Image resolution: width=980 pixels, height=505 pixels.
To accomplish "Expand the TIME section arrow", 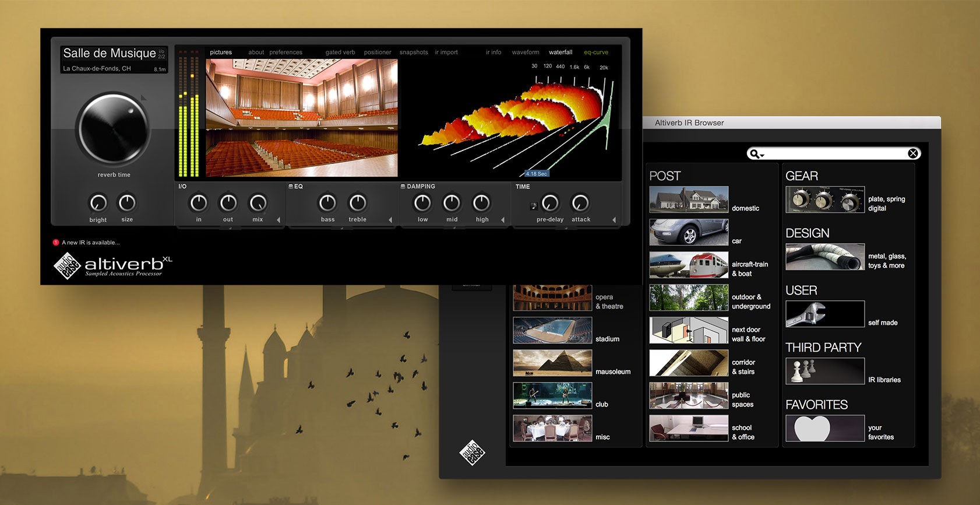I will 614,220.
